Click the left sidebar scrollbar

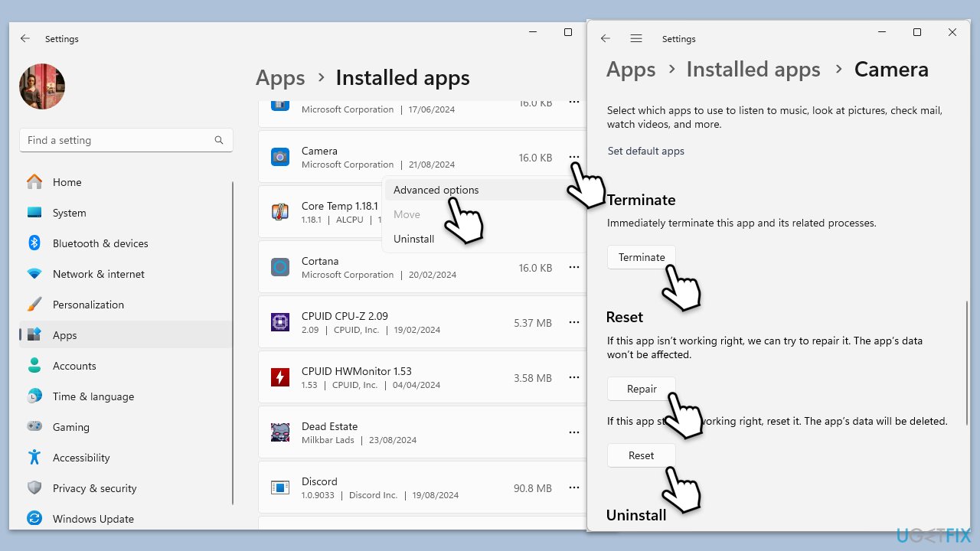point(234,343)
